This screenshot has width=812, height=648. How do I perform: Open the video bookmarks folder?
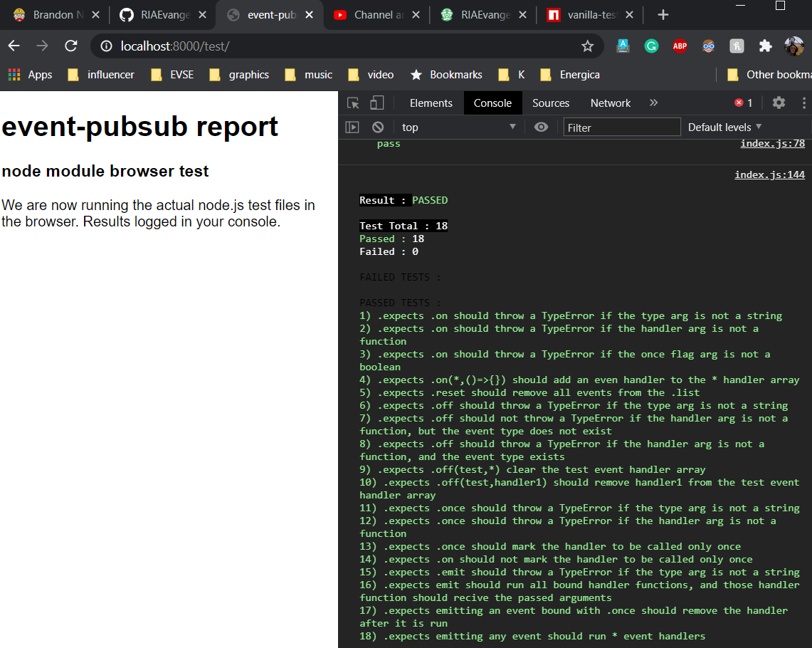(371, 75)
